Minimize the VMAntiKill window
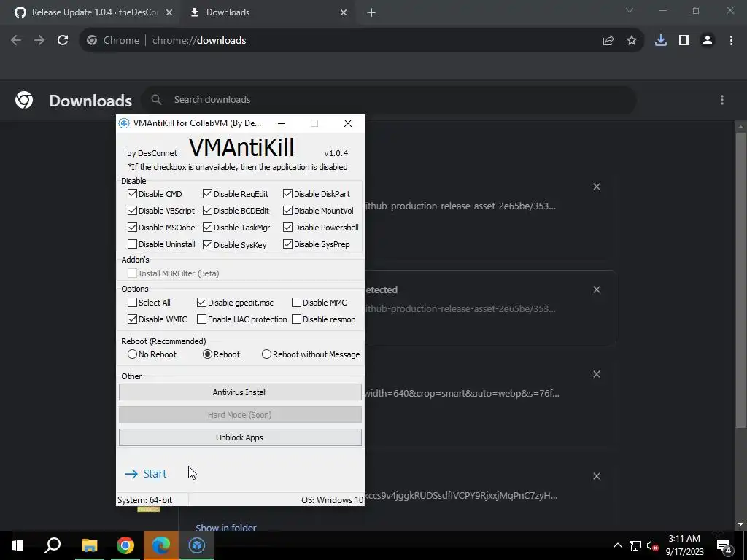Image resolution: width=747 pixels, height=560 pixels. point(282,123)
